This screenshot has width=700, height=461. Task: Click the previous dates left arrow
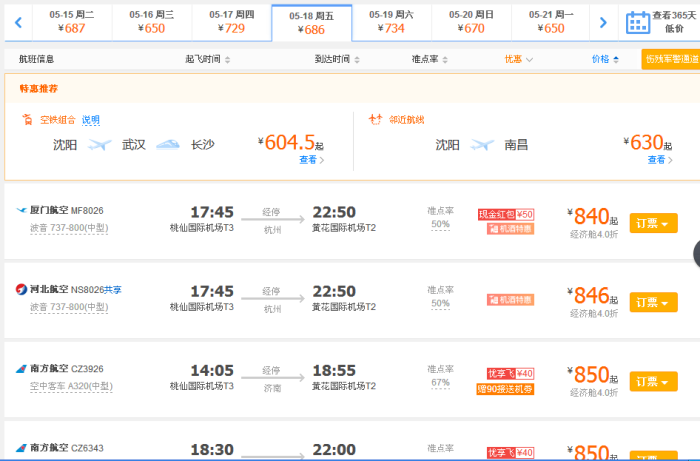point(17,22)
